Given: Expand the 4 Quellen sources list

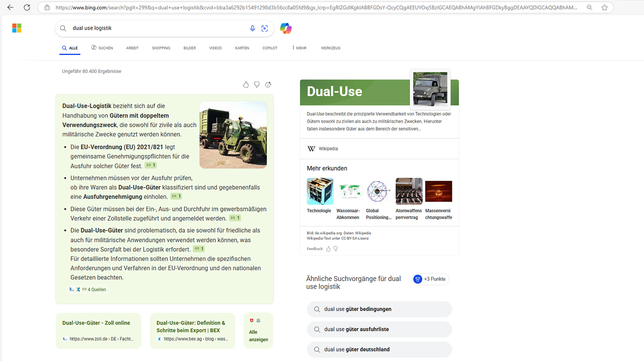Looking at the screenshot, I should click(x=94, y=289).
